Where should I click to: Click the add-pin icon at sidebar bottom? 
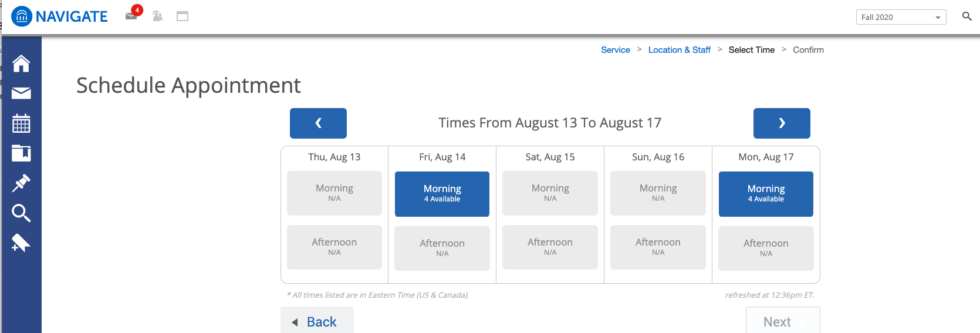coord(21,243)
